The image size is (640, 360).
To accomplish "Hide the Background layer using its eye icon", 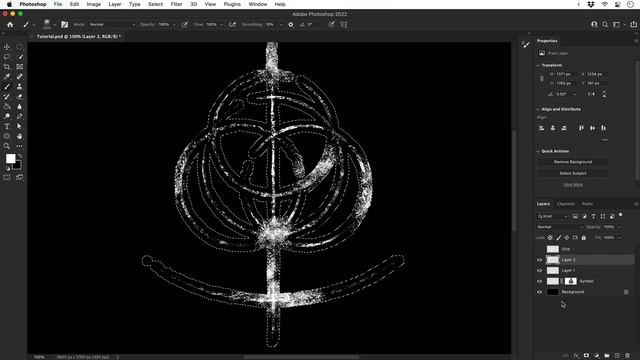I will tap(540, 292).
